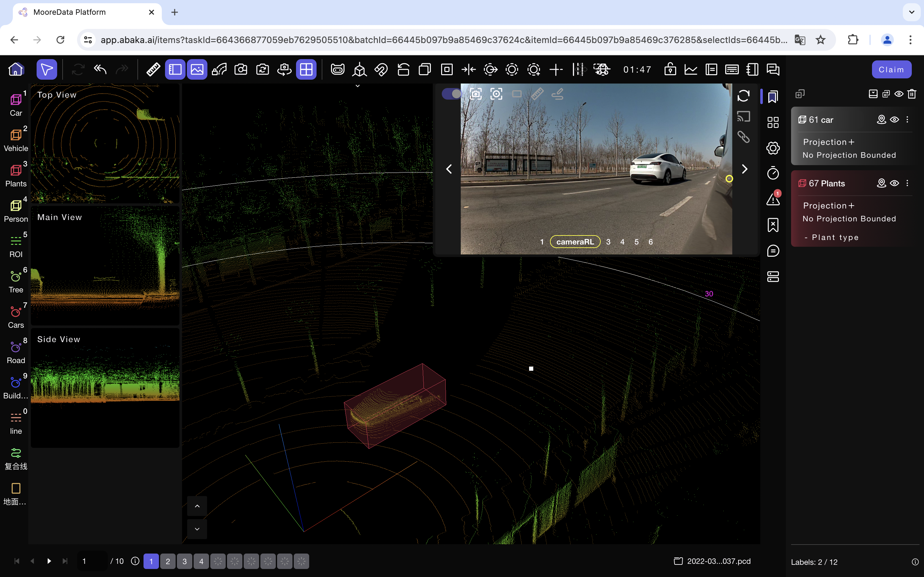Click the undo arrow icon
This screenshot has height=577, width=924.
[100, 69]
